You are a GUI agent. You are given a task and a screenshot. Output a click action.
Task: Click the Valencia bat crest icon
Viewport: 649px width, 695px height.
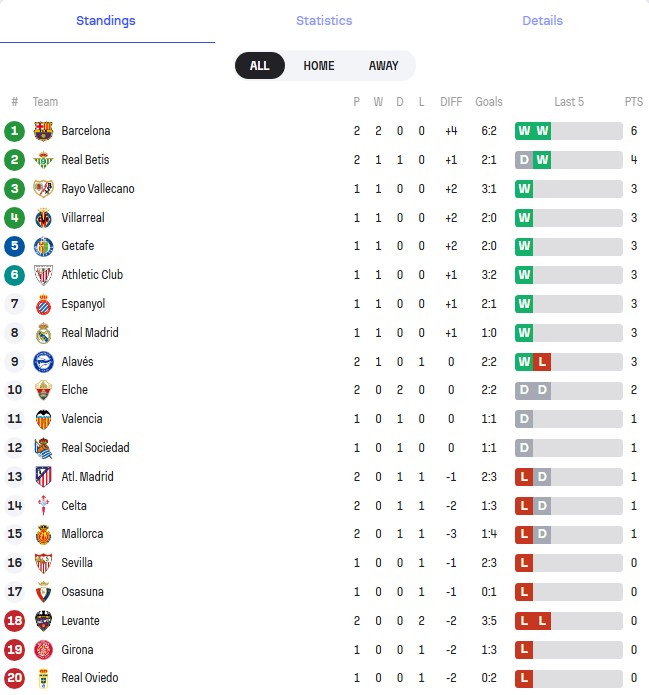point(43,419)
